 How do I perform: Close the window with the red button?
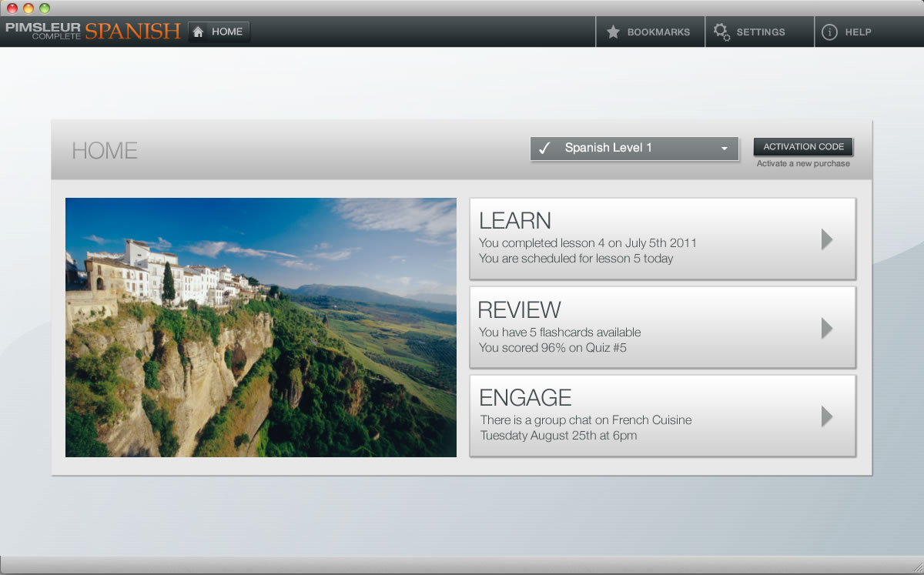(12, 8)
